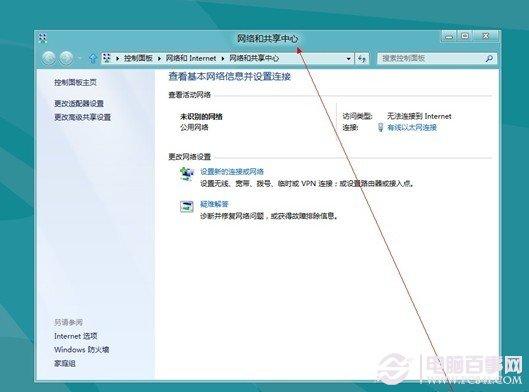The image size is (529, 392).
Task: Open the address bar history dropdown
Action: pyautogui.click(x=349, y=59)
